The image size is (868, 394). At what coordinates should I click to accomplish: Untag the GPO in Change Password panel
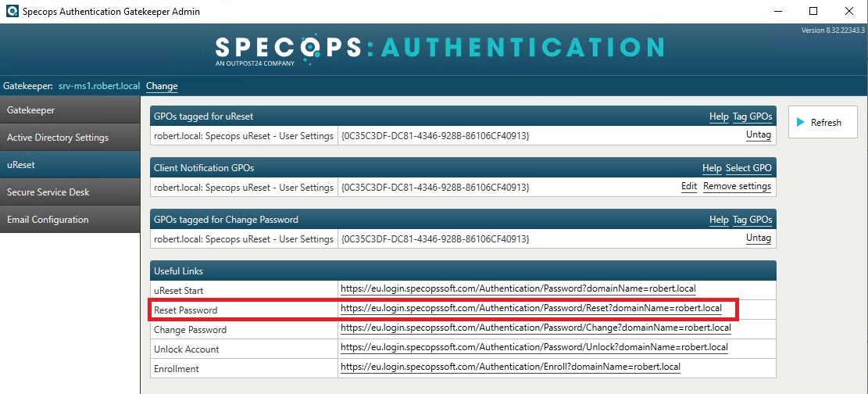[759, 238]
